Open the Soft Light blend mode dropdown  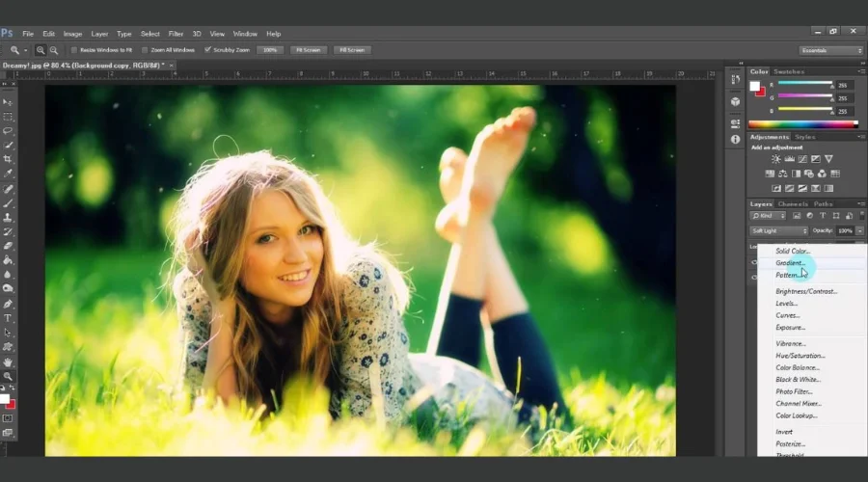(x=779, y=230)
